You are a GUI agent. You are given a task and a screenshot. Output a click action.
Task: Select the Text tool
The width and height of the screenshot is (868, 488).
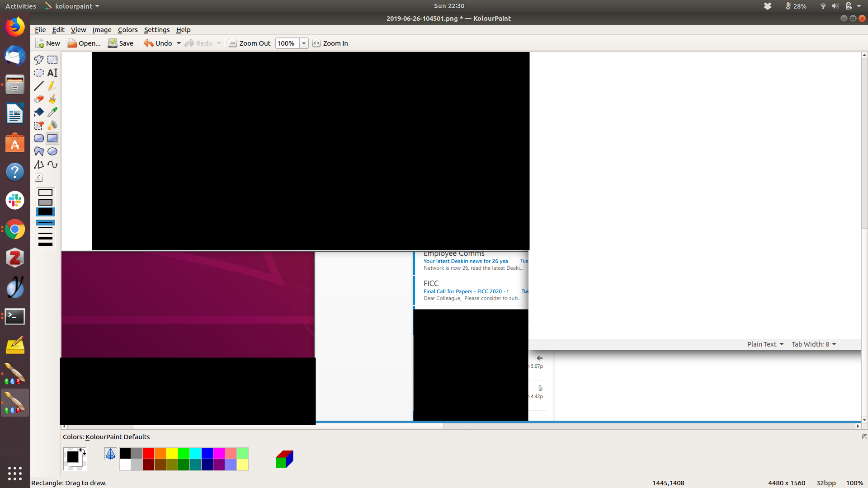click(52, 73)
